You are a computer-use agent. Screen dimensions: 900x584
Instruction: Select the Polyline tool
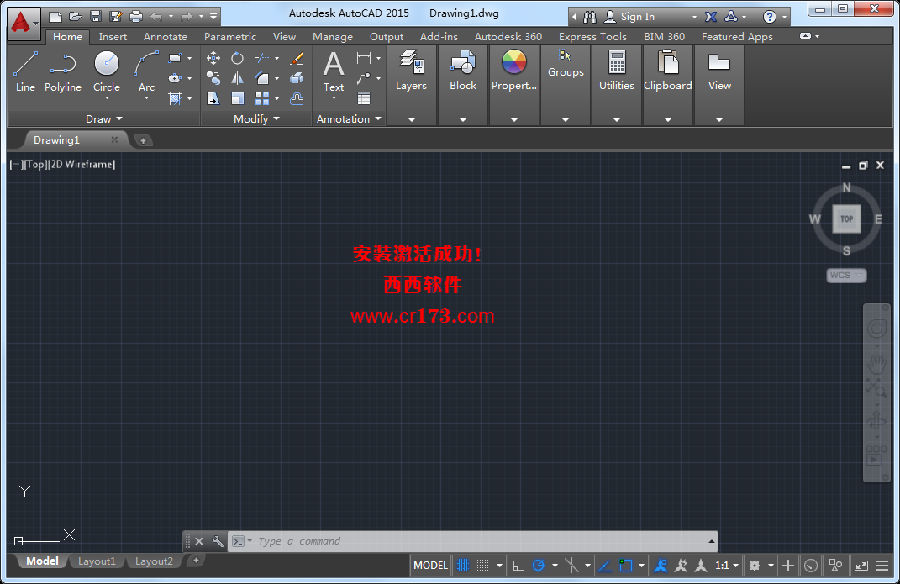tap(63, 71)
